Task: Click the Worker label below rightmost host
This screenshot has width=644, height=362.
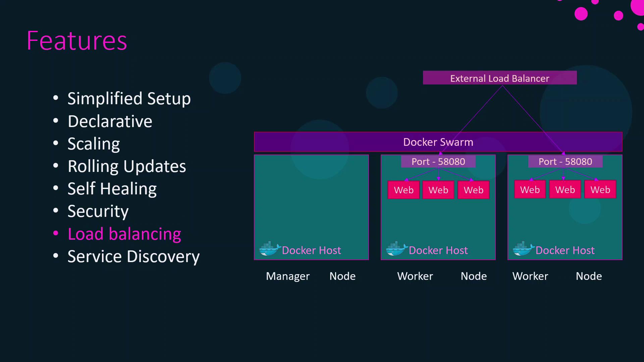Action: click(x=530, y=276)
